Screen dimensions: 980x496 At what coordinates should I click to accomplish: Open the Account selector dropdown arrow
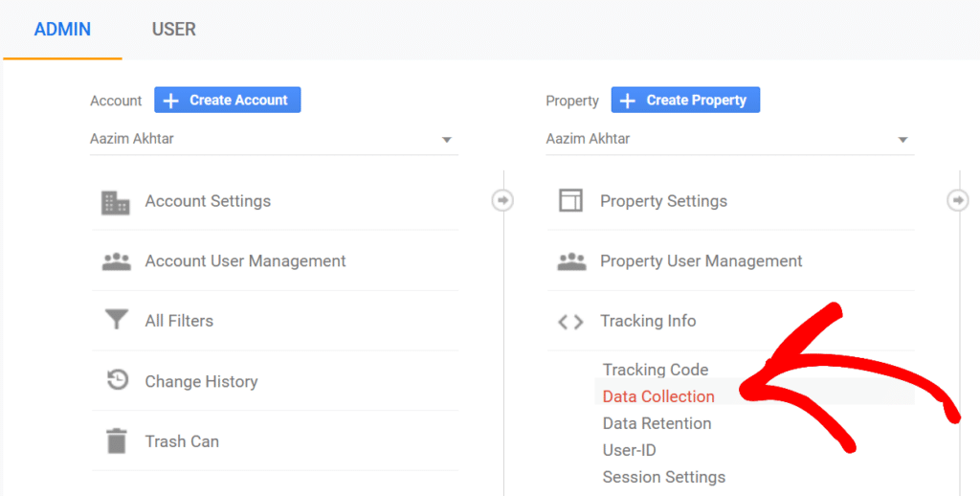click(446, 140)
